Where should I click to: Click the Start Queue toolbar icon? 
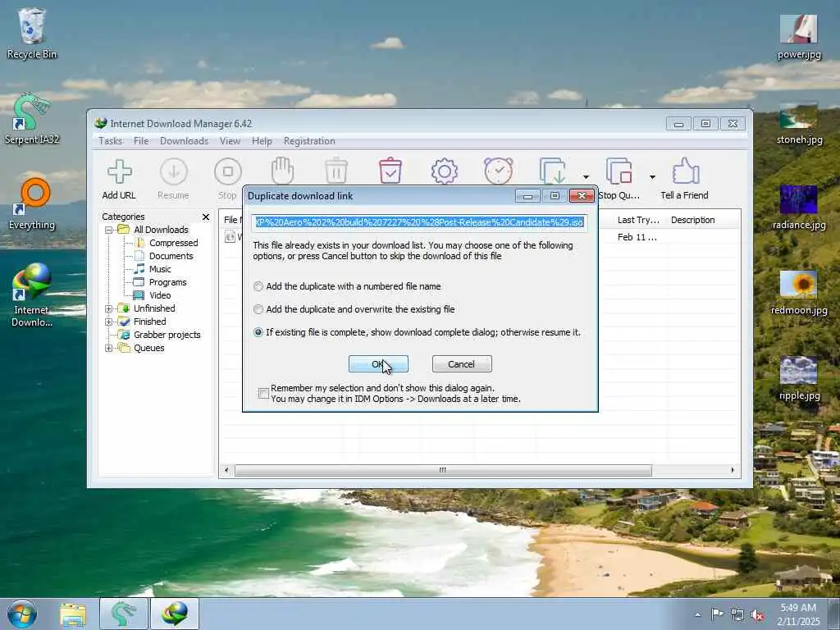click(x=553, y=171)
